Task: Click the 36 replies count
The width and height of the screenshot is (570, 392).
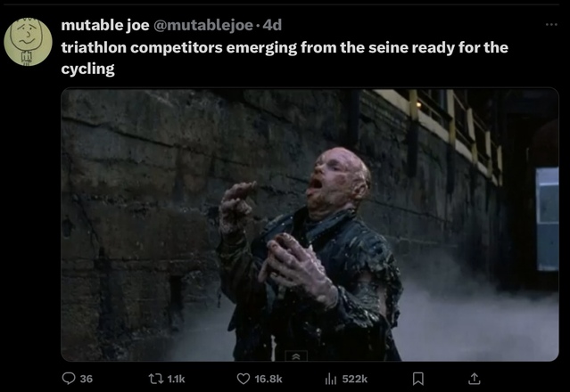Action: tap(87, 379)
